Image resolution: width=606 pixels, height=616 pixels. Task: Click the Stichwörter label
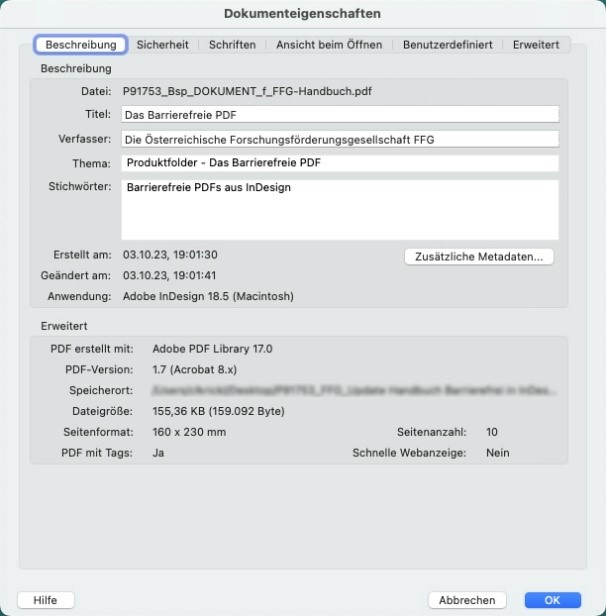(80, 186)
